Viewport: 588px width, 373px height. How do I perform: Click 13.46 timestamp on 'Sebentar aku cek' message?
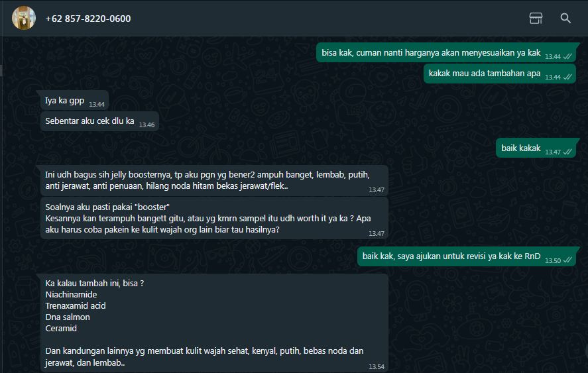click(x=147, y=125)
